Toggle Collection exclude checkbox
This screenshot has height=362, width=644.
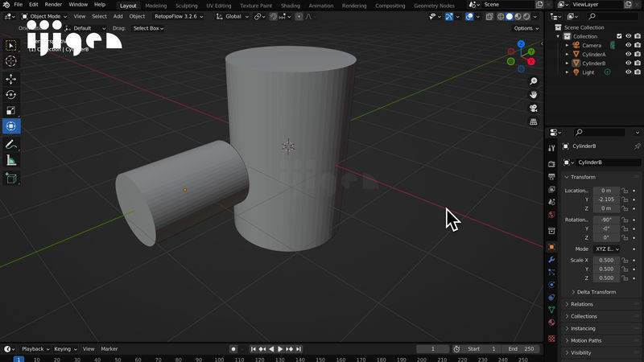pyautogui.click(x=619, y=36)
